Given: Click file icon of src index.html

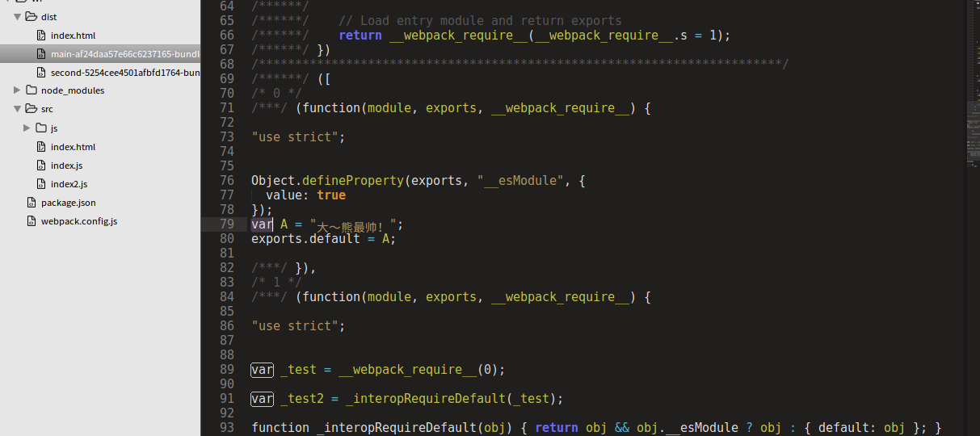Looking at the screenshot, I should 42,146.
